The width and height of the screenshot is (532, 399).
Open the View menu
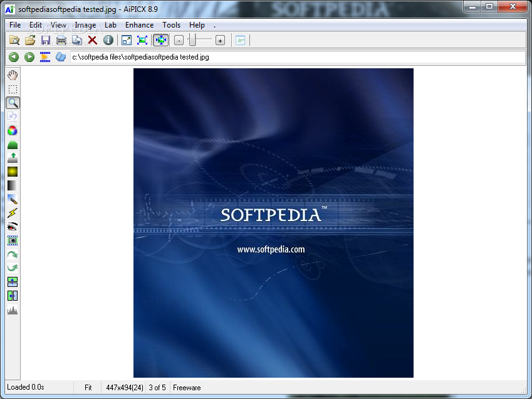coord(58,25)
